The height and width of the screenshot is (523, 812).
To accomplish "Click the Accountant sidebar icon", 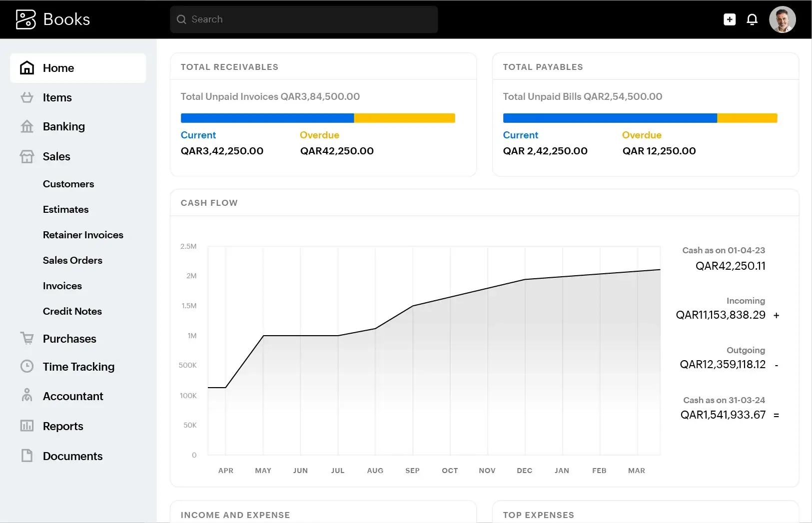I will pyautogui.click(x=26, y=396).
